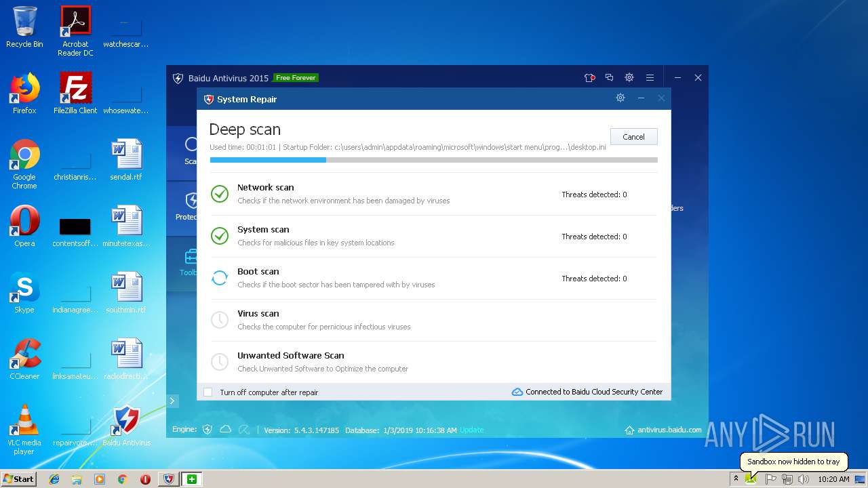Click the Sandbox now hidden to tray balloon
Viewport: 868px width, 488px height.
pos(793,462)
